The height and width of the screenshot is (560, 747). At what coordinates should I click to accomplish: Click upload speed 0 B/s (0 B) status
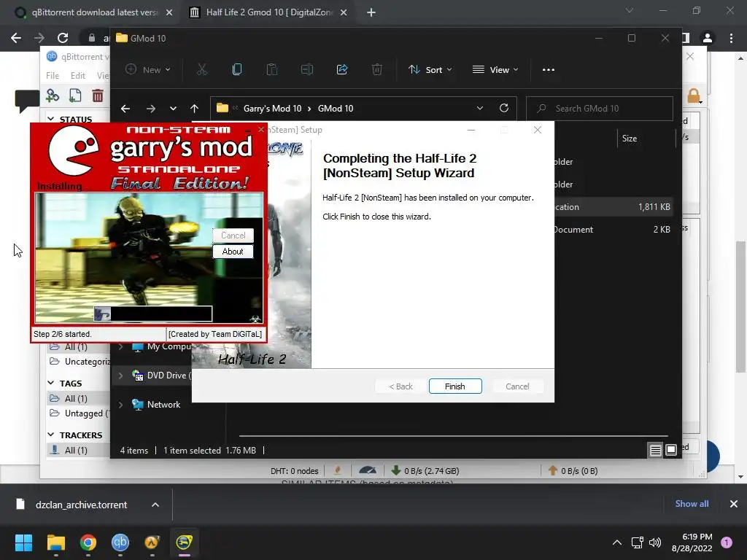pos(573,471)
